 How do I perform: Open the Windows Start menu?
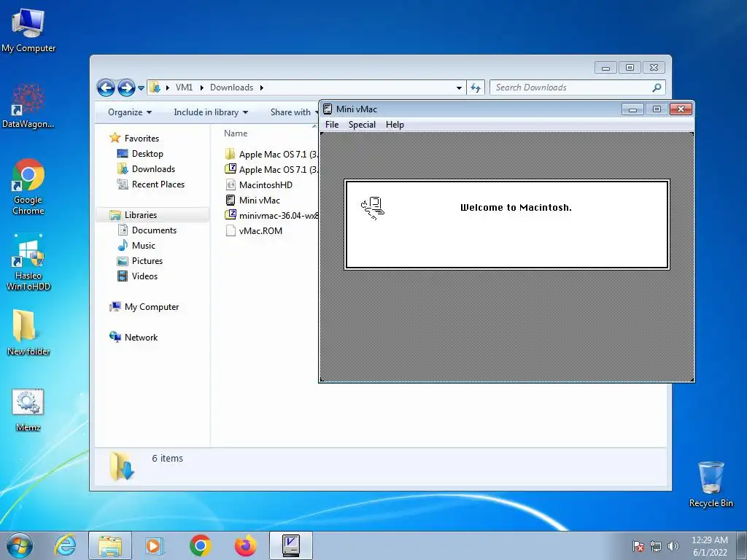20,545
